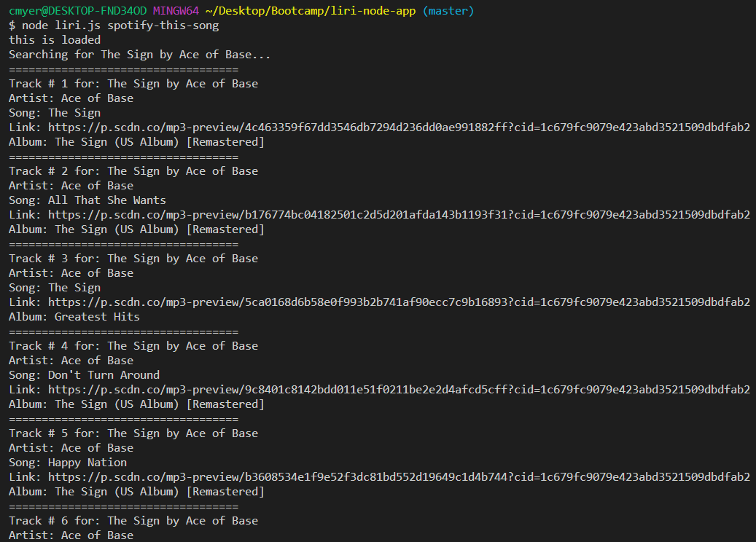
Task: Click 'Song: All That She Wants' line
Action: point(87,200)
